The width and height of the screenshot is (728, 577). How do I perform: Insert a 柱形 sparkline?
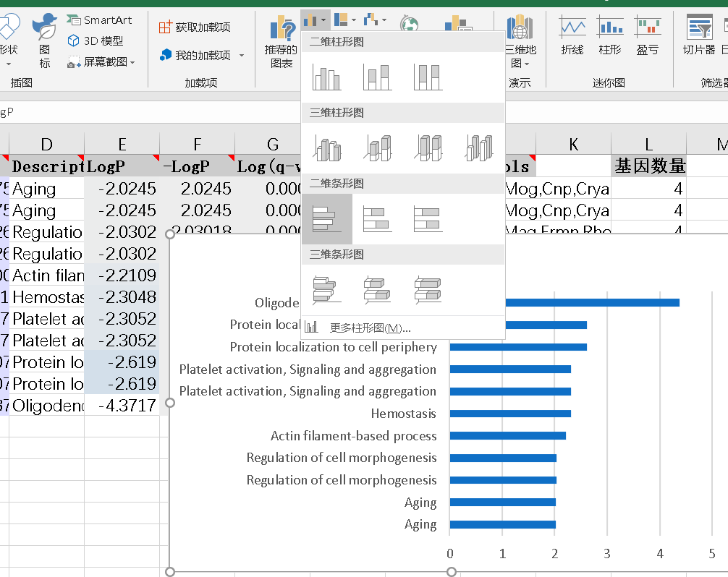tap(609, 36)
